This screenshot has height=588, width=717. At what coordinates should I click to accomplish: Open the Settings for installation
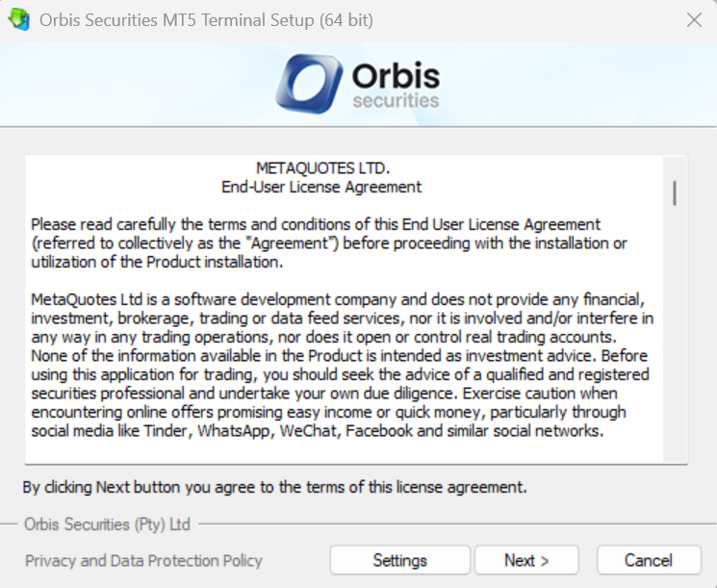(x=399, y=560)
